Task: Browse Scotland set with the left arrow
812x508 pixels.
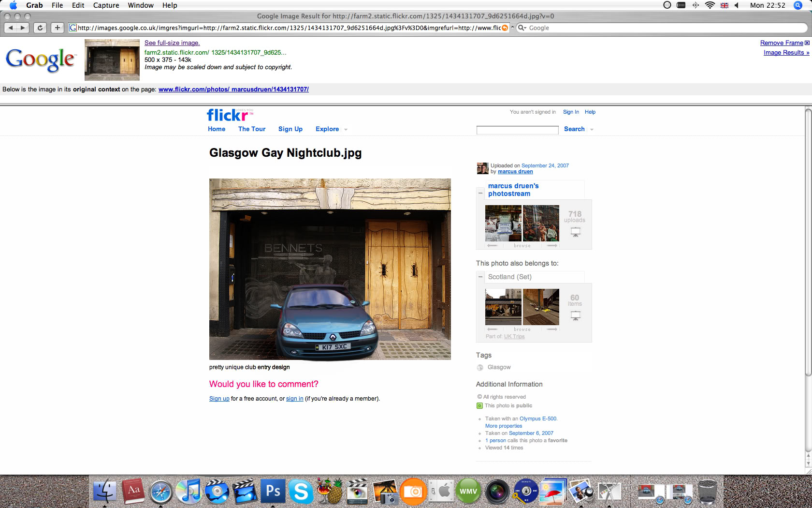Action: 492,329
